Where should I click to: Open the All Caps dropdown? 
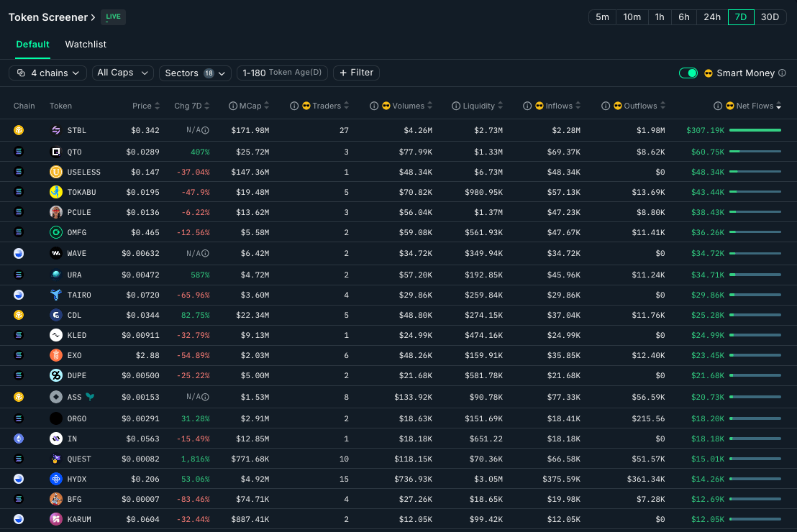122,73
